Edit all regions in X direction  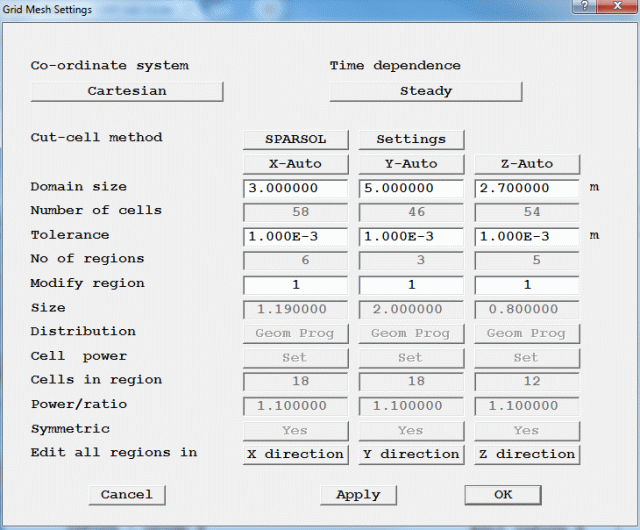point(295,454)
